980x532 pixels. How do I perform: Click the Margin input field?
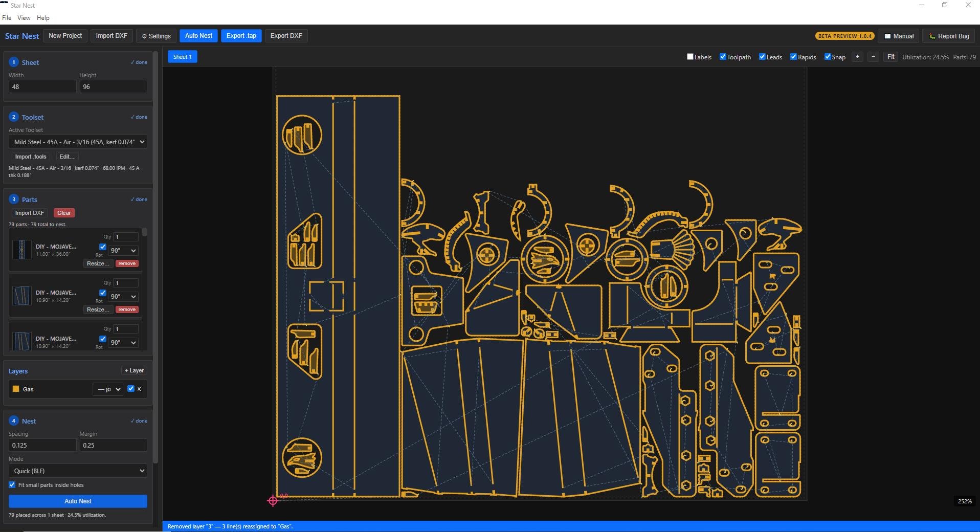[x=113, y=445]
